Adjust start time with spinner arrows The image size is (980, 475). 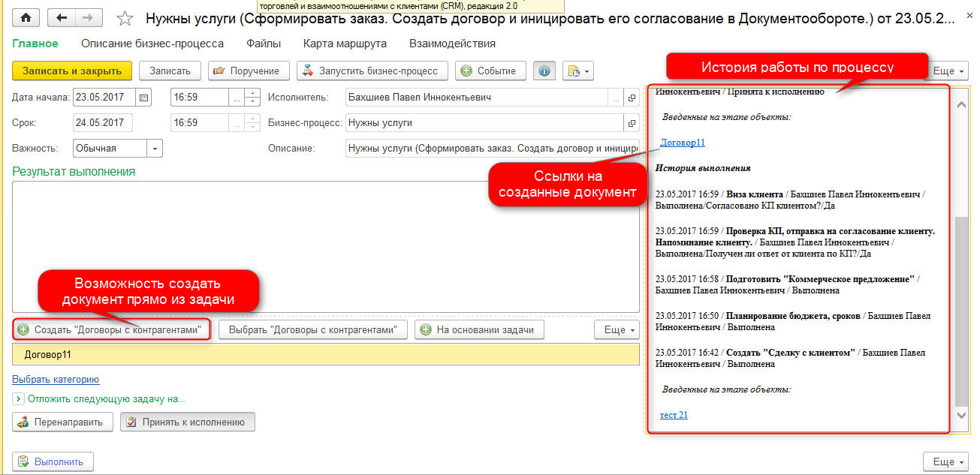253,98
